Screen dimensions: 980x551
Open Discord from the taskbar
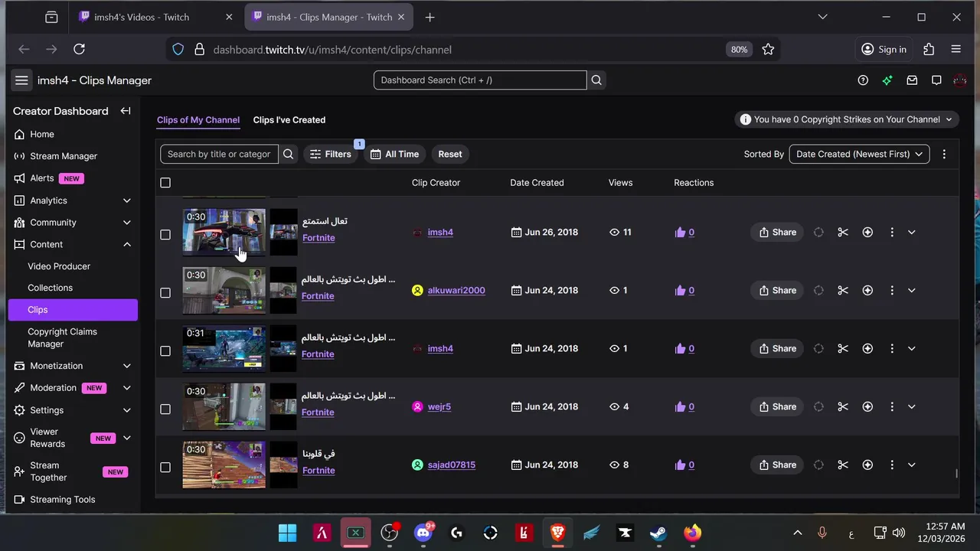pos(423,533)
